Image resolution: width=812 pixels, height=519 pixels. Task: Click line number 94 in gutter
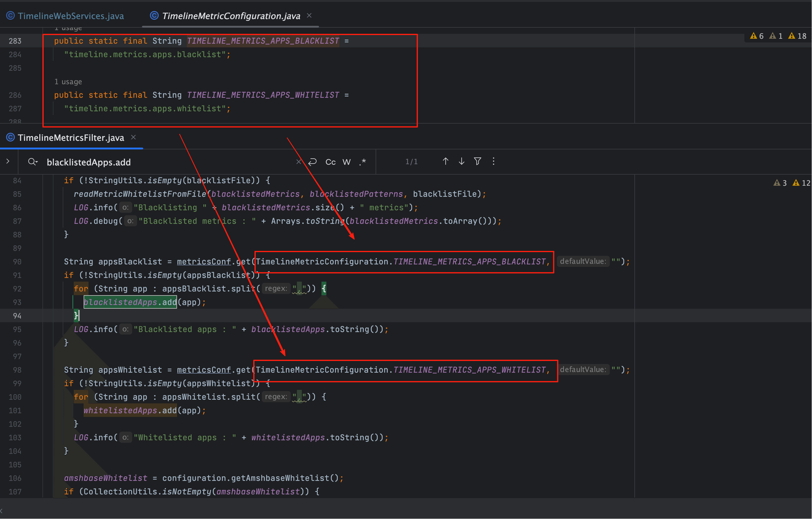[x=17, y=316]
